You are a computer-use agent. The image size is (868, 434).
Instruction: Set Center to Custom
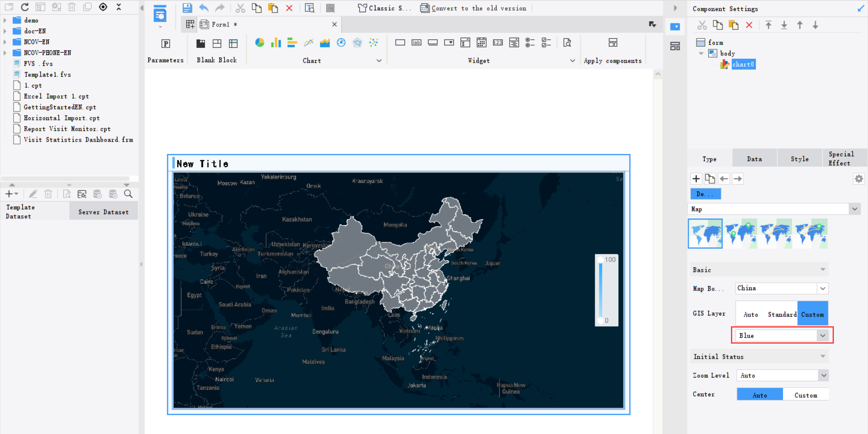(x=805, y=395)
